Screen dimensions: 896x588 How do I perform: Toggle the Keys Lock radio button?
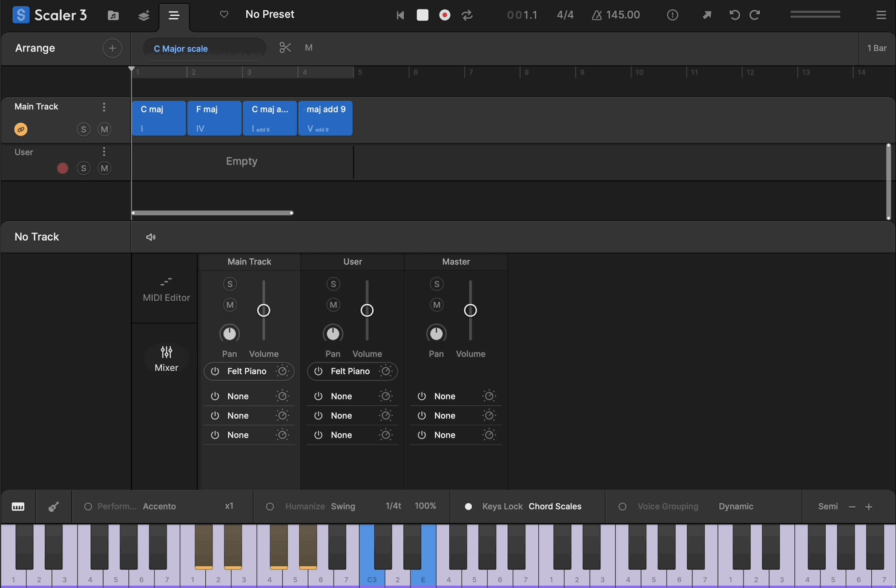point(468,507)
